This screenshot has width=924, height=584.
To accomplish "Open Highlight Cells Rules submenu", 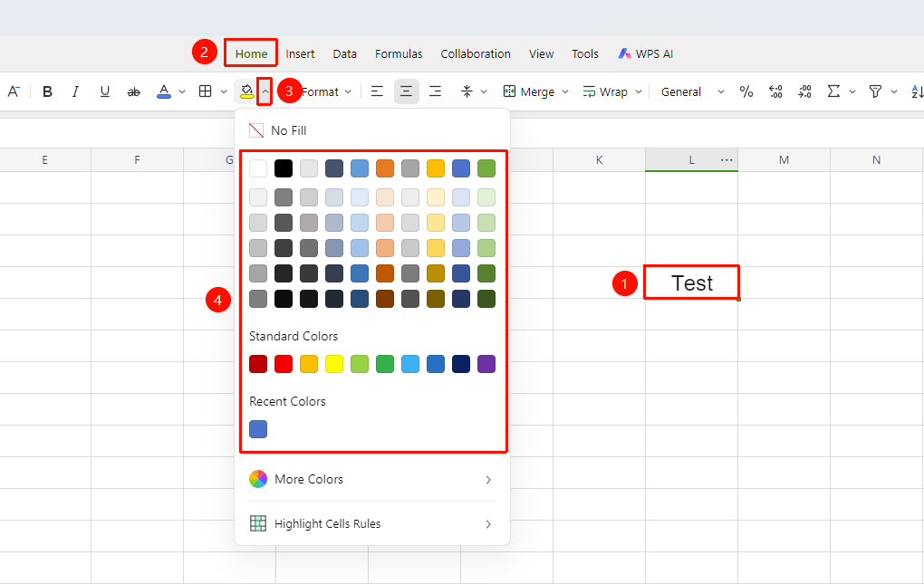I will click(371, 523).
